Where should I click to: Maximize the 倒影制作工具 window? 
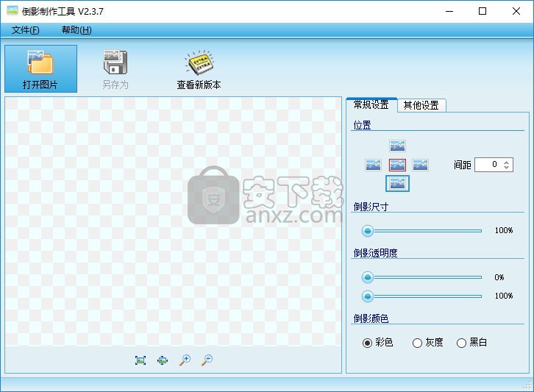coord(483,11)
